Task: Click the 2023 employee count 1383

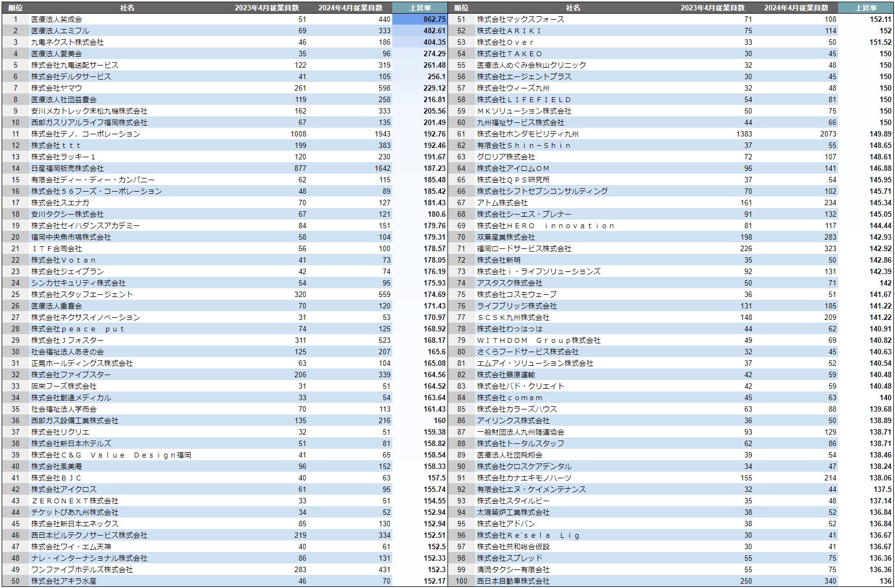Action: 744,134
